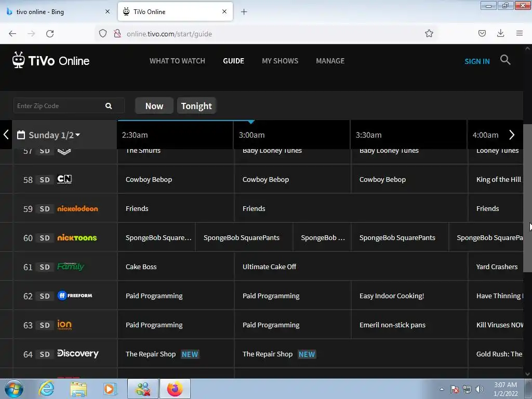532x399 pixels.
Task: Select the Nicktoons channel logo
Action: pos(77,237)
